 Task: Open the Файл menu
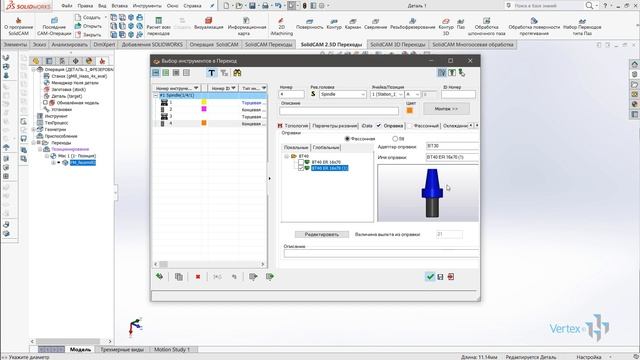tap(67, 6)
